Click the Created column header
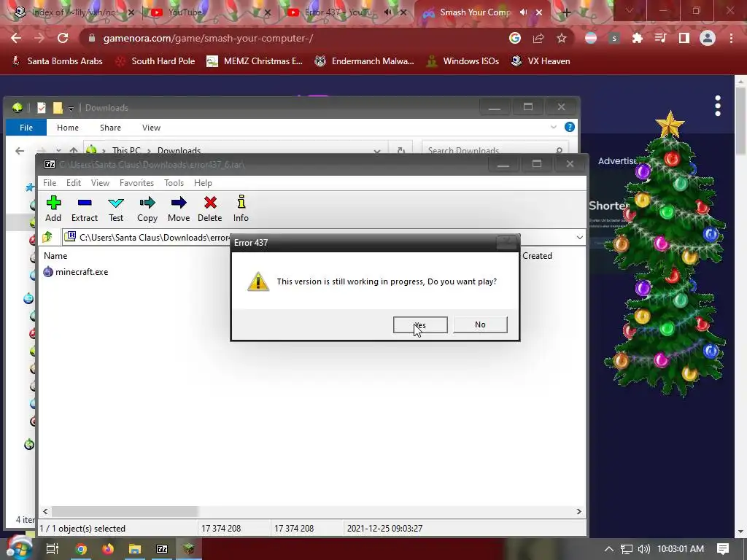The width and height of the screenshot is (747, 560). point(537,256)
